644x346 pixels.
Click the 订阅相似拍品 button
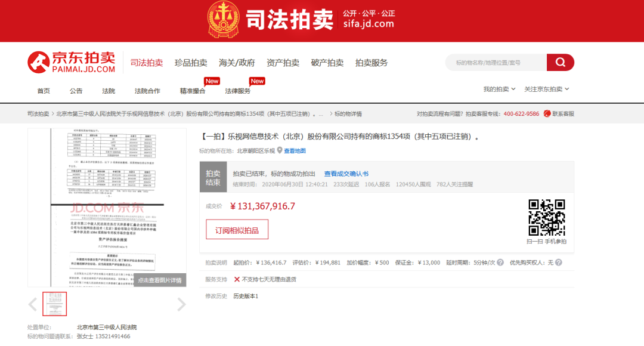(x=237, y=229)
